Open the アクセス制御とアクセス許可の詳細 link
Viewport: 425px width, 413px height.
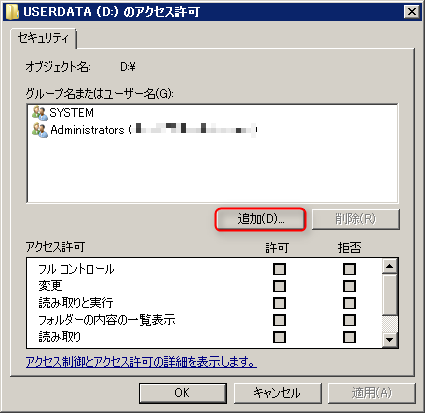point(141,362)
